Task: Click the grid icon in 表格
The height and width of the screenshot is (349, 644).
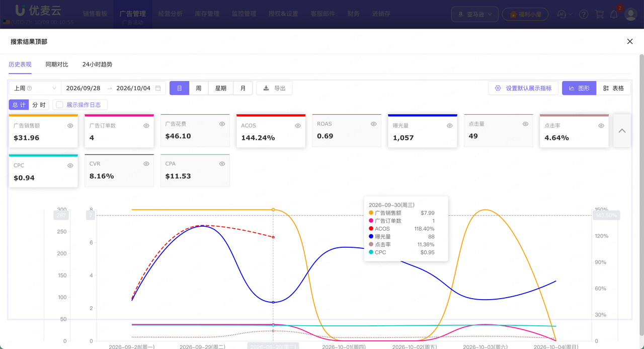Action: click(606, 88)
